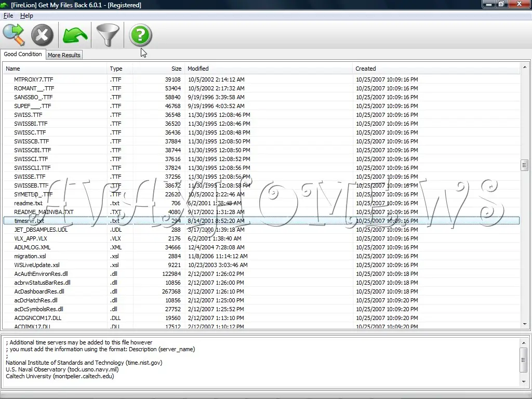532x399 pixels.
Task: Select the file AcAuthEnvironRes.dll
Action: (41, 273)
